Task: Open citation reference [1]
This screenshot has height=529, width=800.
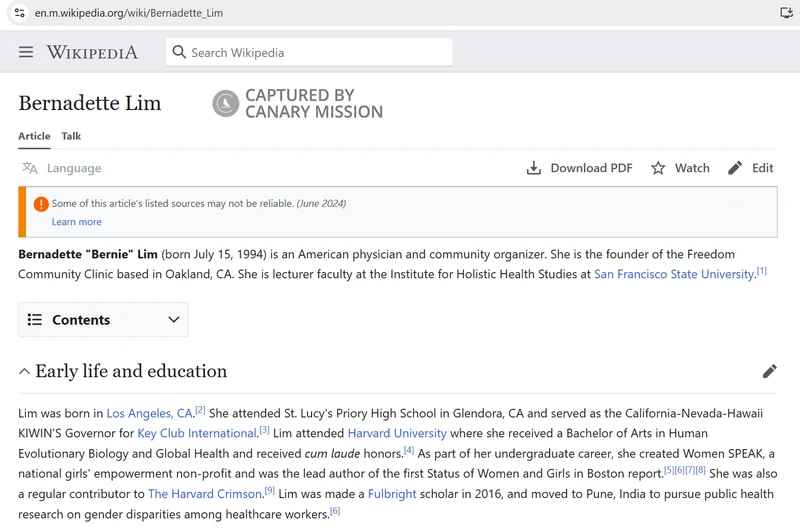Action: pyautogui.click(x=762, y=271)
